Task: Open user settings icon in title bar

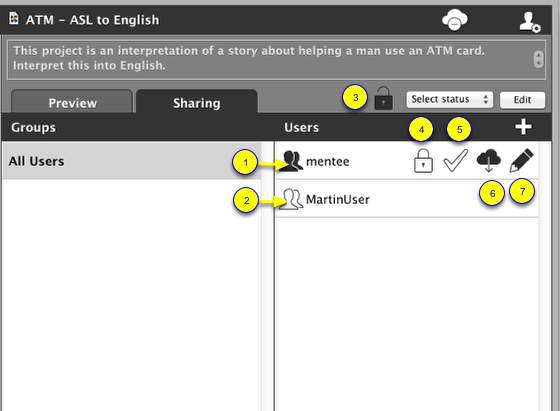Action: pos(530,22)
